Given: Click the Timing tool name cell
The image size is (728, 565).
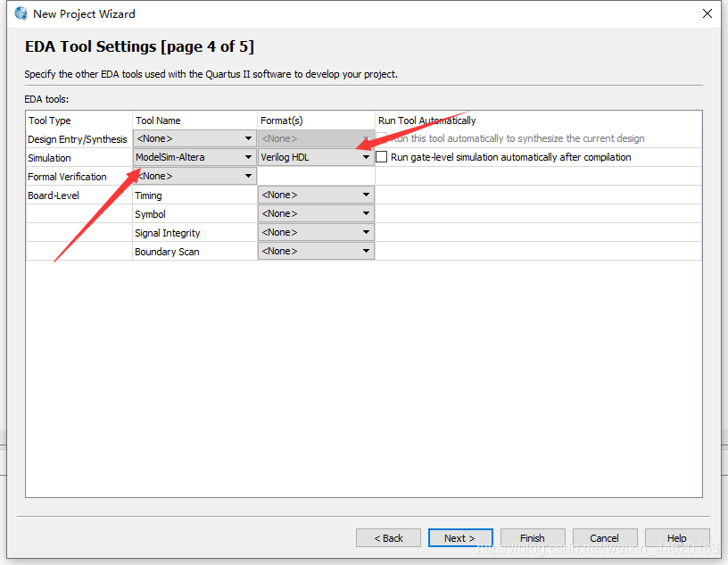Looking at the screenshot, I should tap(148, 195).
